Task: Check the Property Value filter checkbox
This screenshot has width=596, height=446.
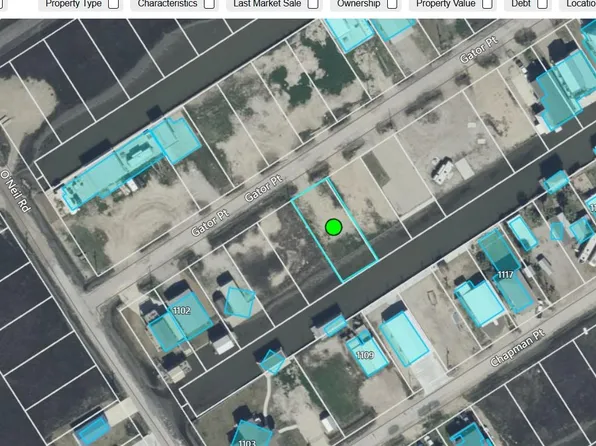Action: pos(487,4)
